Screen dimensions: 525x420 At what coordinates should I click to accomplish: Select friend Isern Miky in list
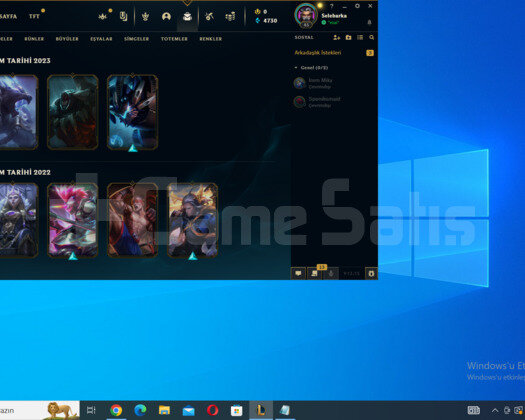[333, 83]
